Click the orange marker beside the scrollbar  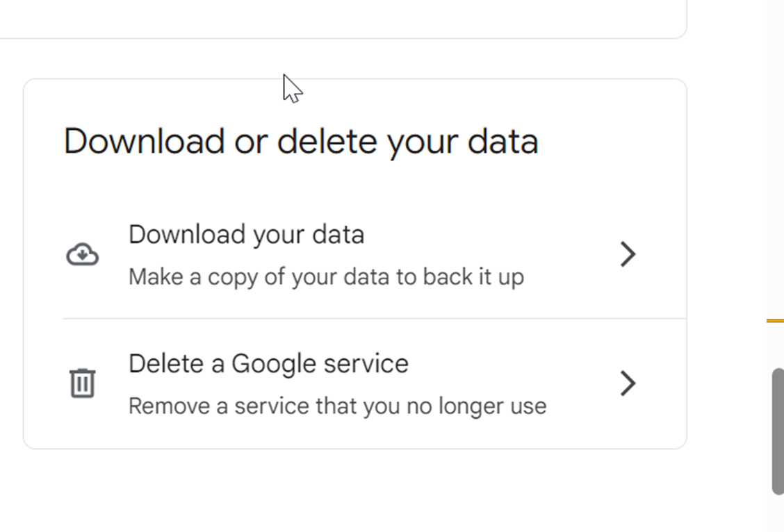coord(775,321)
